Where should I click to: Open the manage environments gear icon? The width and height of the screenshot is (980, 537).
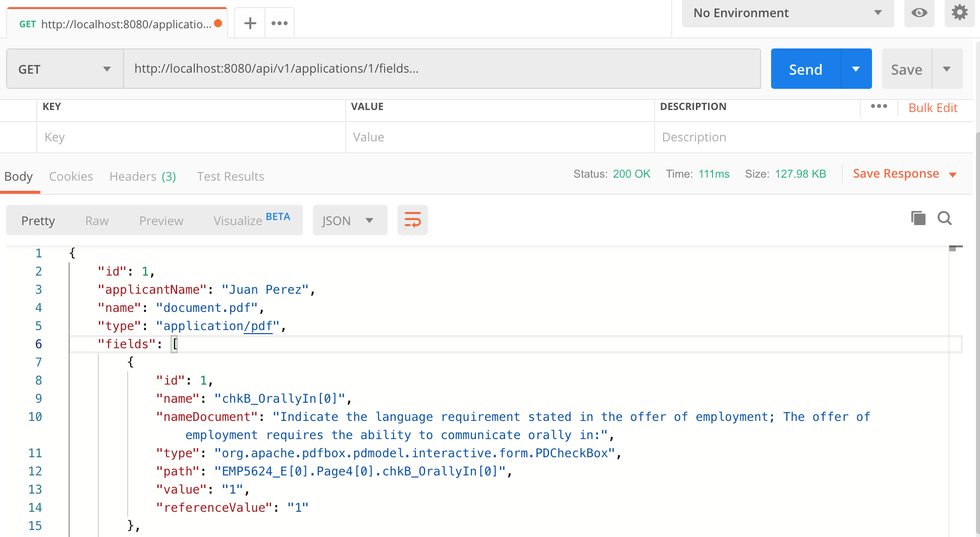959,13
